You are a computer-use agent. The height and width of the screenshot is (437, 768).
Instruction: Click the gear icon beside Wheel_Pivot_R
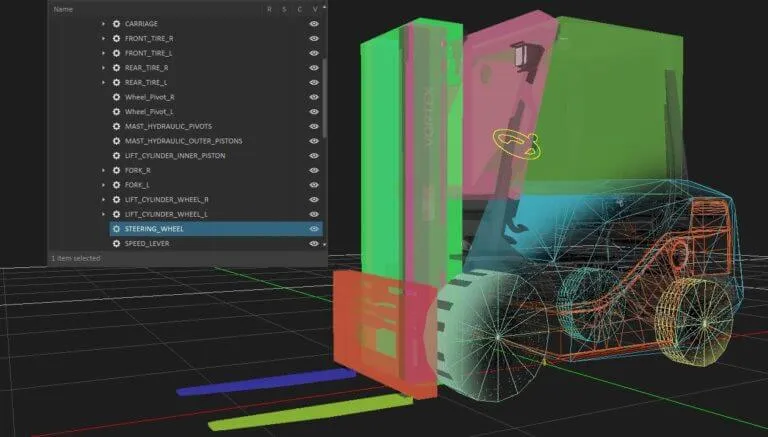[x=116, y=97]
